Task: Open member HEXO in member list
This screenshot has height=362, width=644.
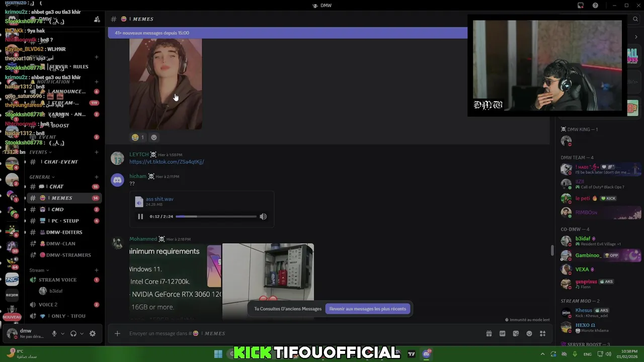Action: coord(600,327)
